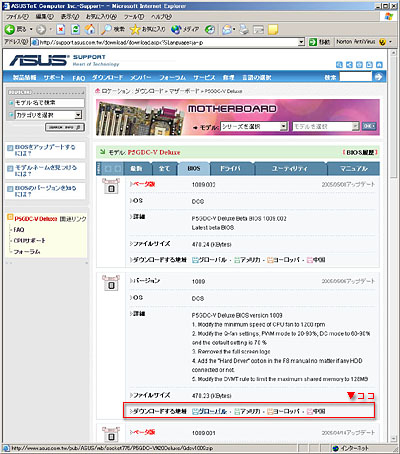
Task: Click the IE Back button
Action: [15, 30]
